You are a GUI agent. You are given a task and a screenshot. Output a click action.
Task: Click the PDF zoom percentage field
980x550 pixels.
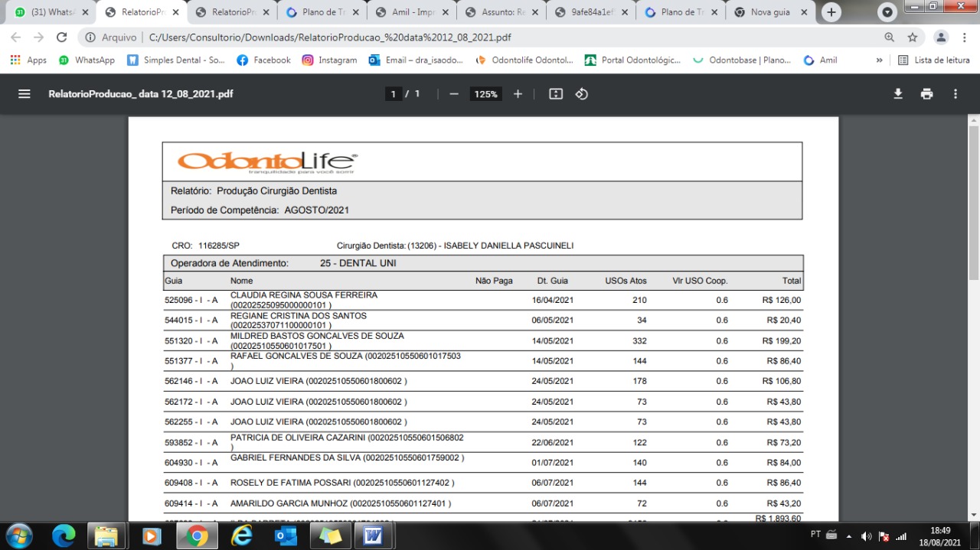[x=485, y=94]
